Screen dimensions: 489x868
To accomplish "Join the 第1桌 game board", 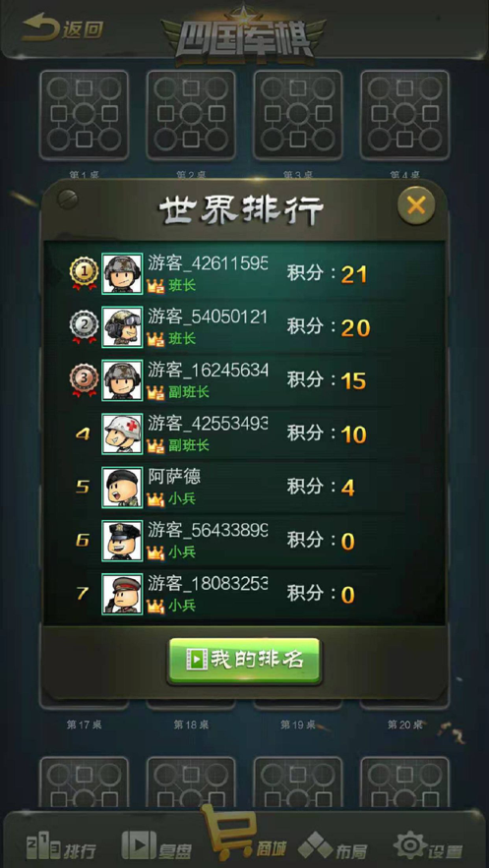I will pyautogui.click(x=85, y=115).
